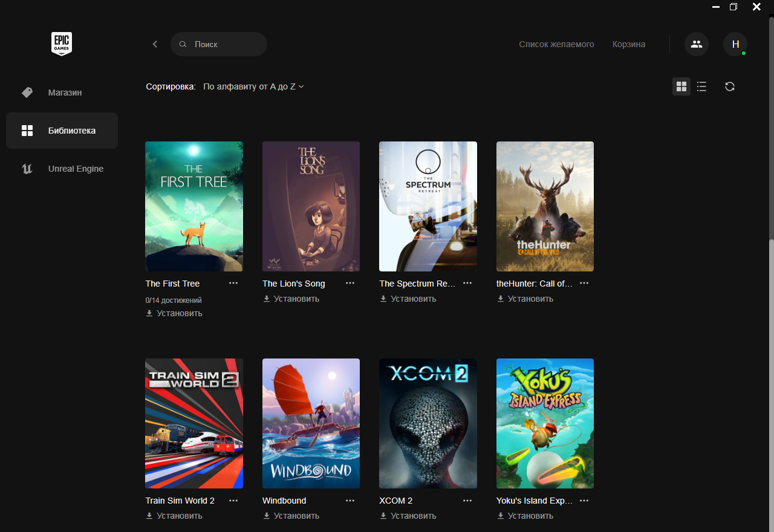Click 'theHunter: Call of...' title text
Image resolution: width=774 pixels, height=532 pixels.
(x=535, y=284)
